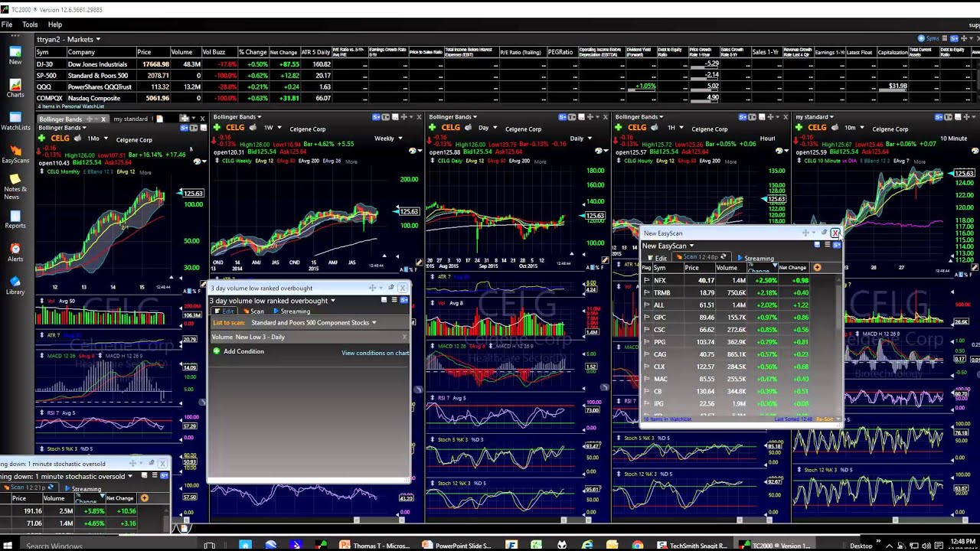Select Streaming tab in New EasyScan window

click(x=756, y=258)
